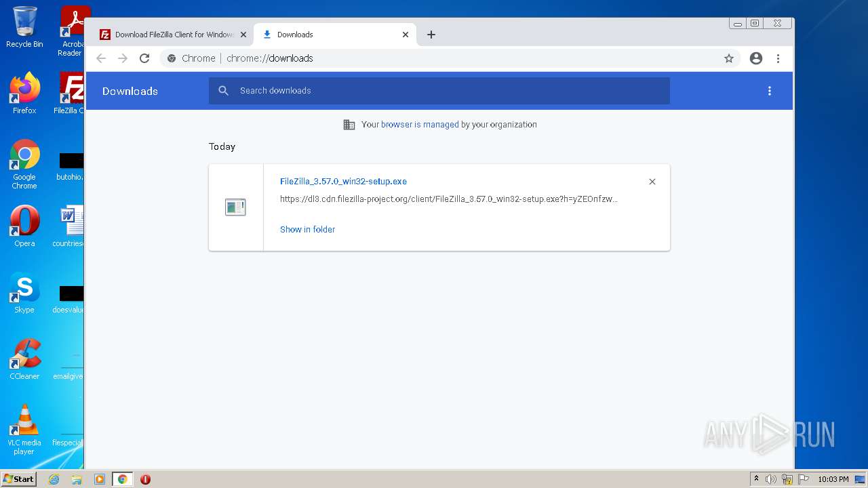Viewport: 868px width, 488px height.
Task: Open Chrome's three-dot main menu
Action: coord(778,58)
